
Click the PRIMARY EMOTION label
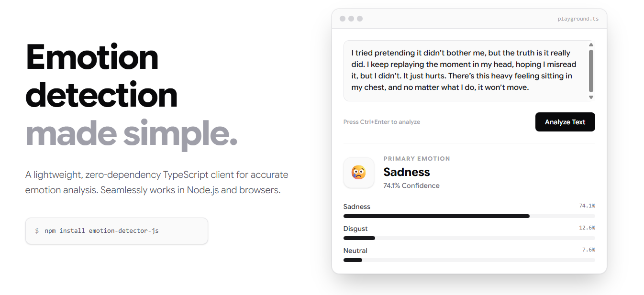coord(416,159)
